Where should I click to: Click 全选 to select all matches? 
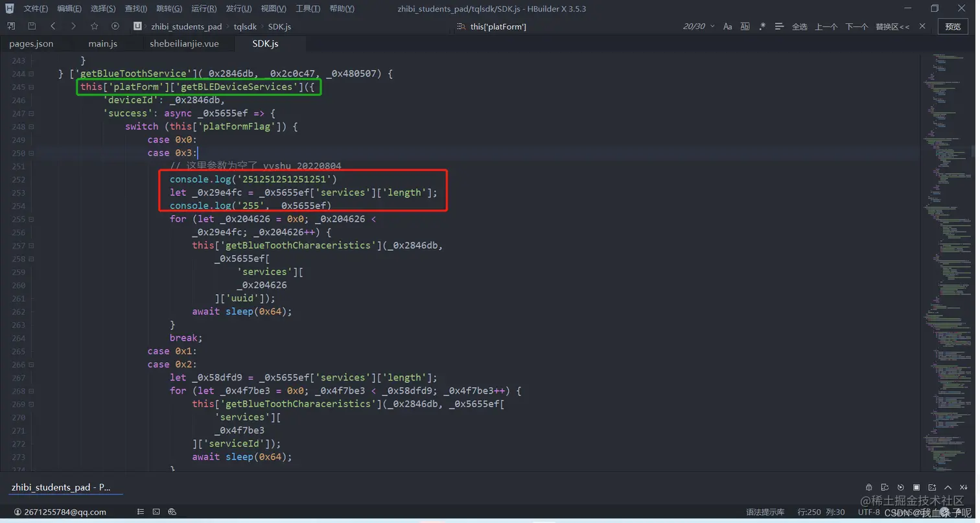pyautogui.click(x=800, y=27)
